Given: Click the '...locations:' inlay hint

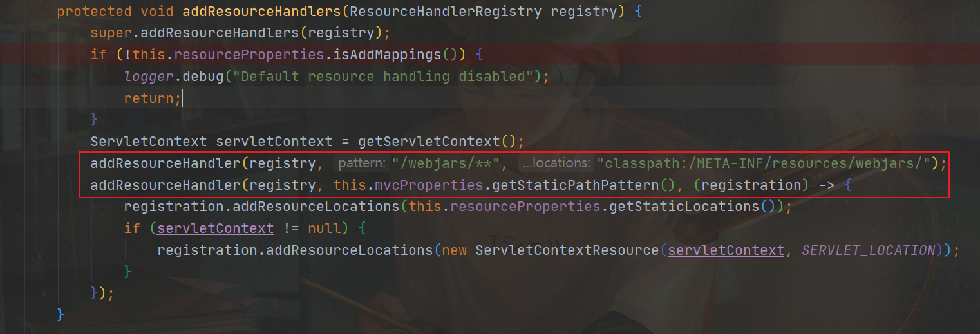Looking at the screenshot, I should (x=556, y=163).
